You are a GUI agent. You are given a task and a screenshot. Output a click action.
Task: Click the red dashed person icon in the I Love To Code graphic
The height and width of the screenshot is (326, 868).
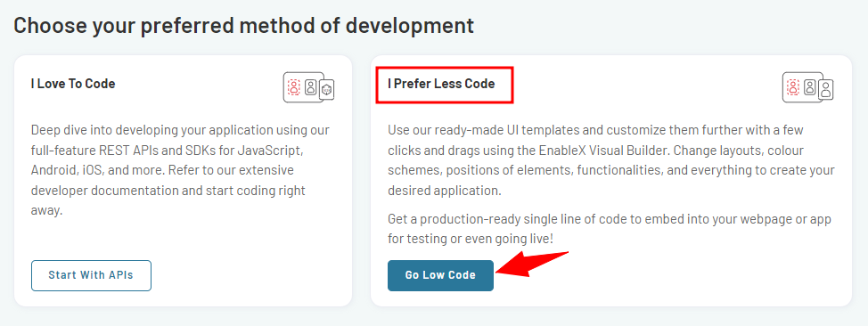click(293, 87)
